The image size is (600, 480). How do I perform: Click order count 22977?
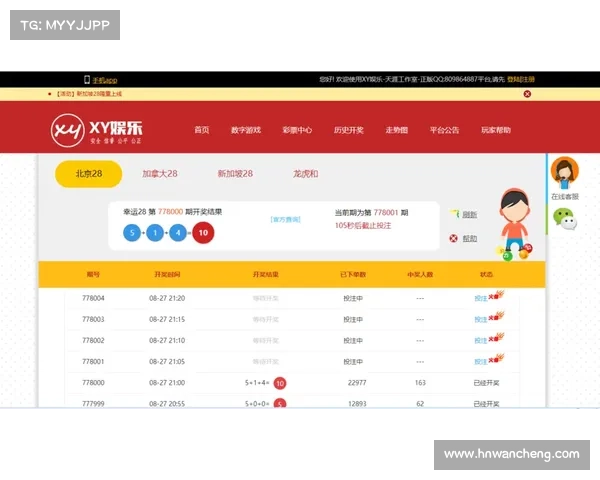pos(357,383)
